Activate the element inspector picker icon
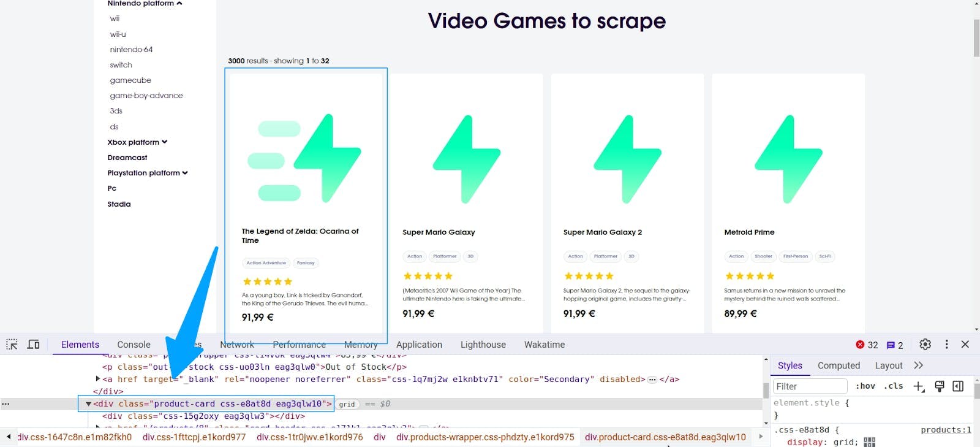This screenshot has height=447, width=980. pos(12,345)
